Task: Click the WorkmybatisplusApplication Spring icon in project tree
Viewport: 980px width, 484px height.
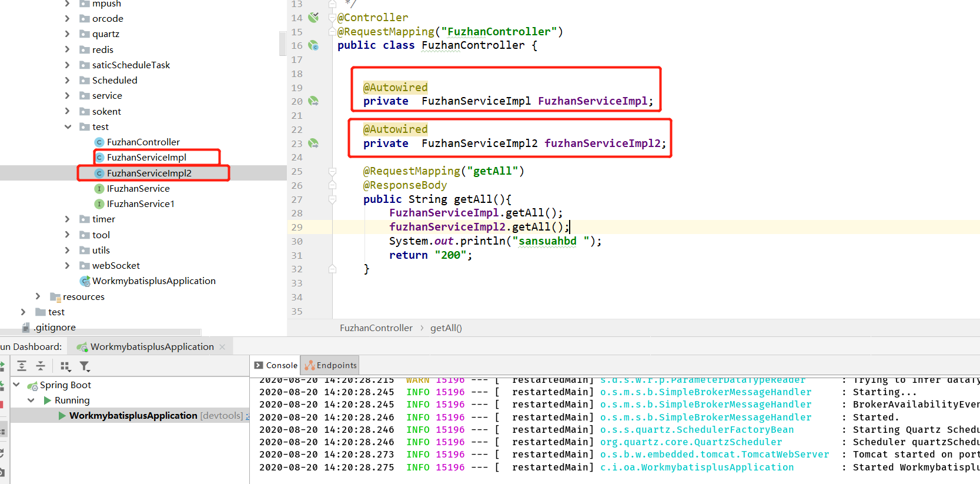Action: pyautogui.click(x=85, y=281)
